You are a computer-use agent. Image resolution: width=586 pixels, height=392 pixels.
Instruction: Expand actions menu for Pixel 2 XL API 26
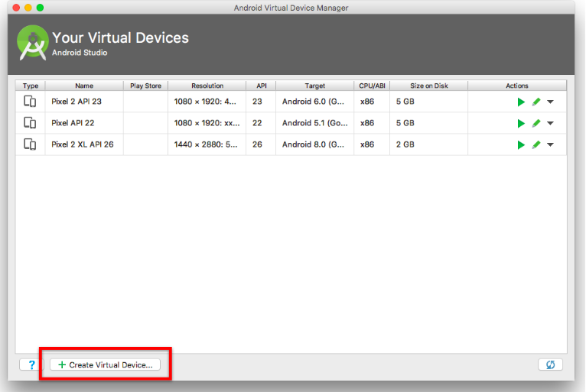click(550, 144)
